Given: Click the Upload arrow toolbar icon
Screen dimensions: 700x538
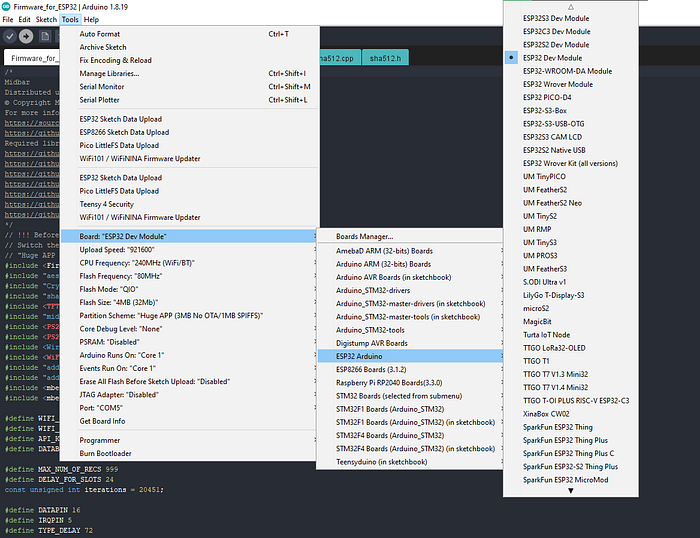Looking at the screenshot, I should pos(26,36).
